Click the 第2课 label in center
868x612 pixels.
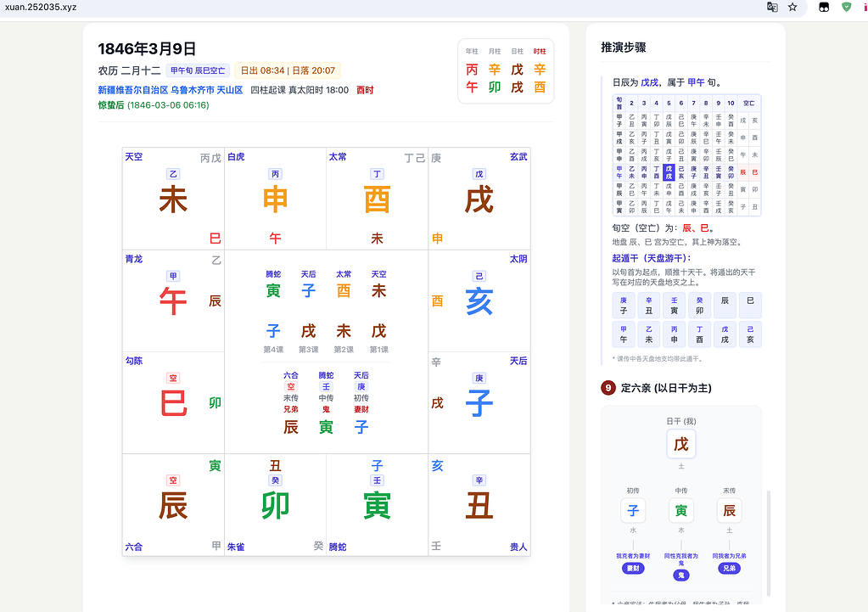click(x=344, y=350)
